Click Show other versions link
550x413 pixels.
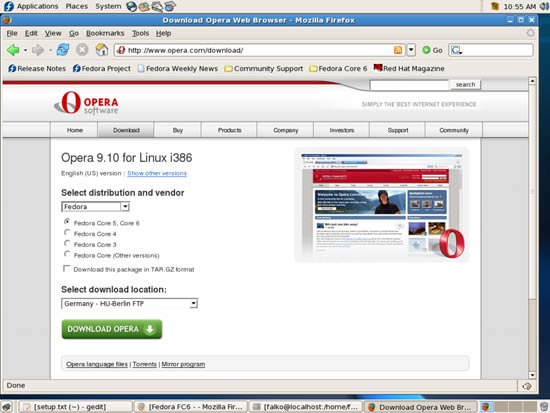tap(157, 173)
